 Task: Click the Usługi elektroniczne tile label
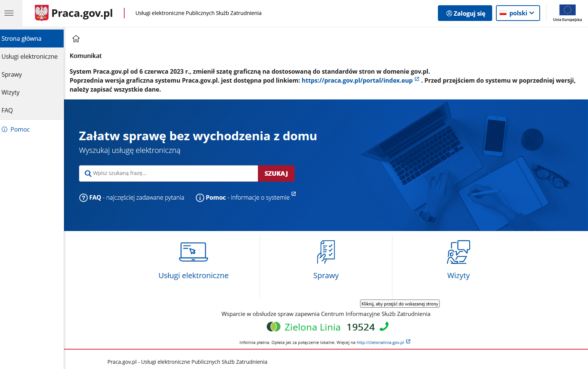(x=194, y=276)
